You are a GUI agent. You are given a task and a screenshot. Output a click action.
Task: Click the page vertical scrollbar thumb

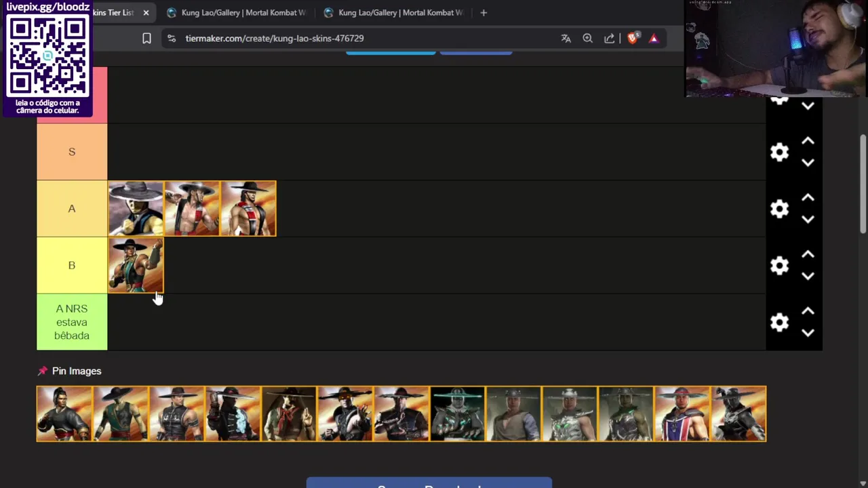click(x=863, y=184)
